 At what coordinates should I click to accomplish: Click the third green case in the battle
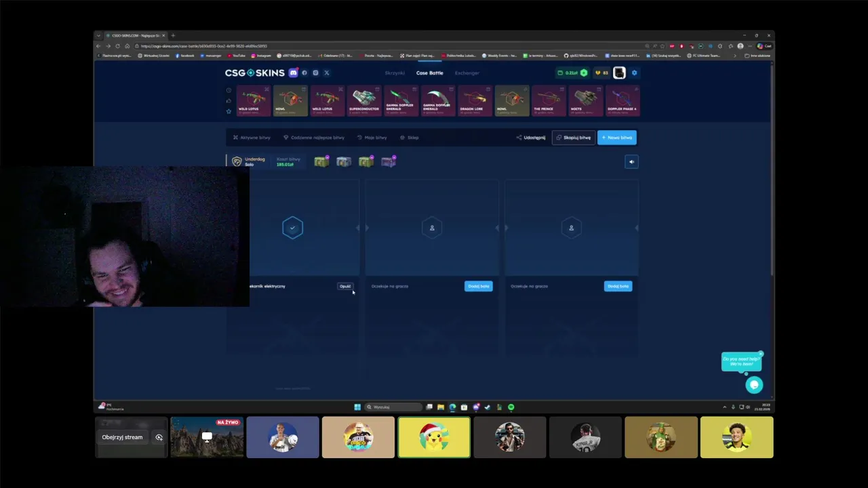(x=366, y=161)
